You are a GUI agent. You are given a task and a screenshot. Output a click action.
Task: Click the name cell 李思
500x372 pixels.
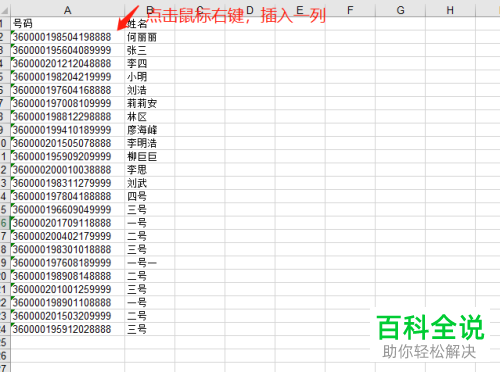click(150, 170)
